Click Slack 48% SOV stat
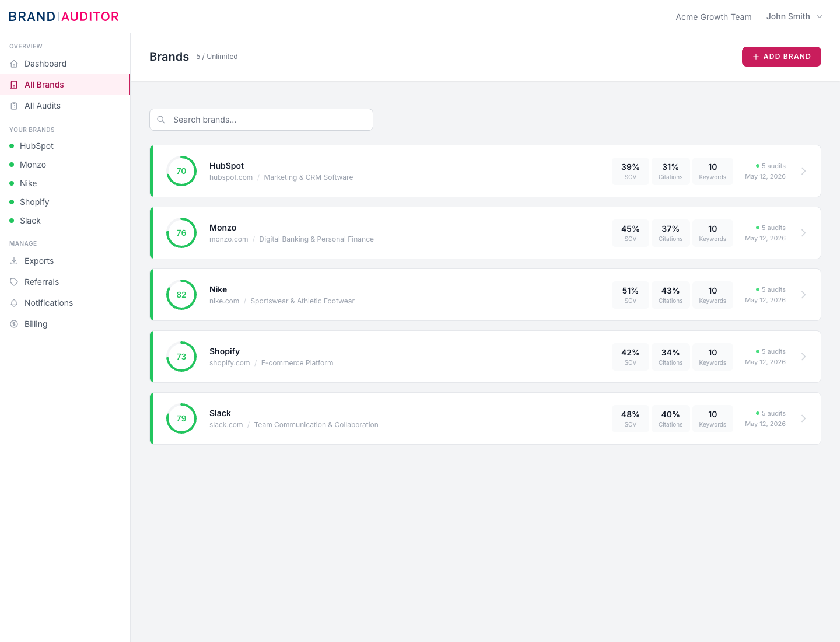Image resolution: width=840 pixels, height=642 pixels. (631, 418)
